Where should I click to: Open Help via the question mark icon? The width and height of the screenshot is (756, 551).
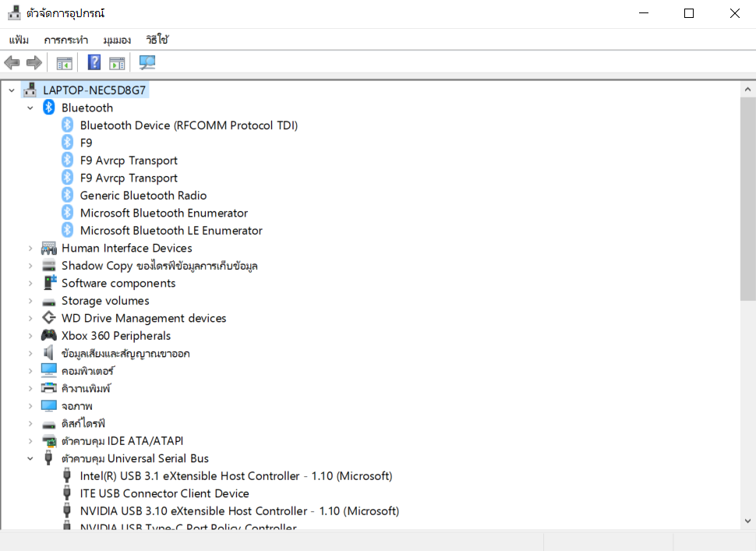94,62
